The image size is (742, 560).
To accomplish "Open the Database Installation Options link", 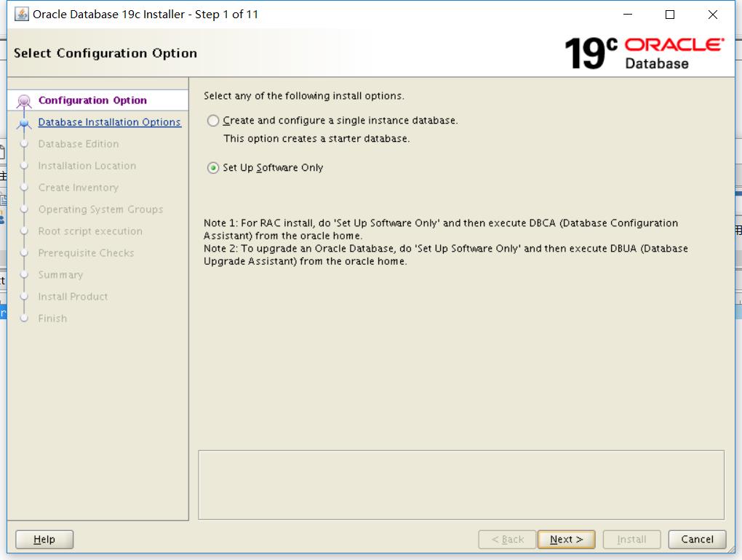I will pyautogui.click(x=111, y=121).
